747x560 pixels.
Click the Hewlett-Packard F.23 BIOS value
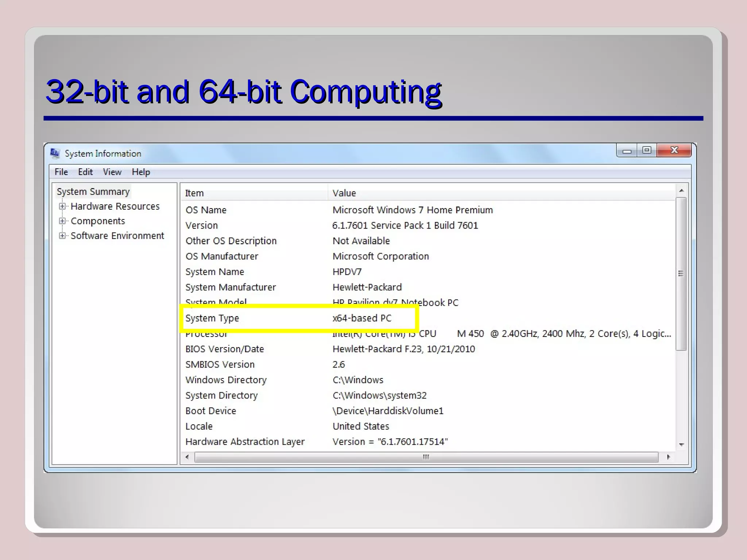403,349
